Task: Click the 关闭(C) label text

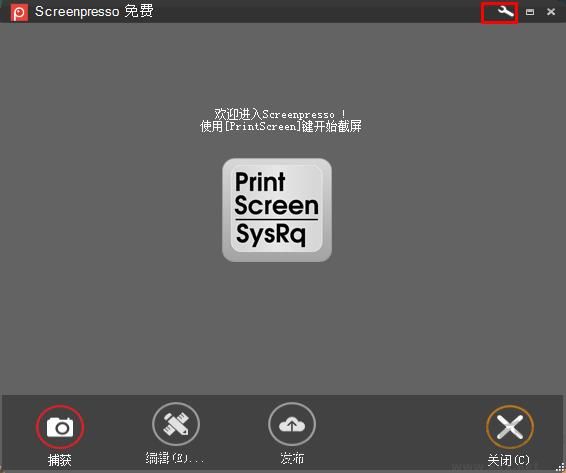Action: pos(509,460)
